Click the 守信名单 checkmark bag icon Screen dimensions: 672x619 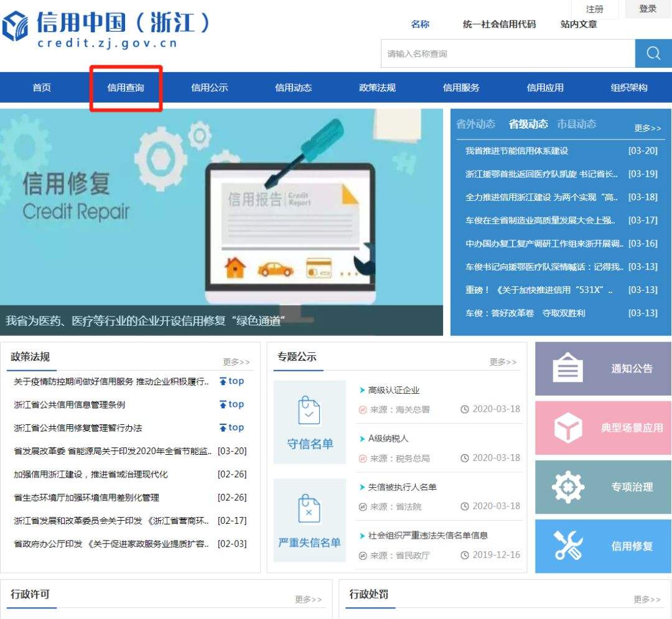(x=309, y=411)
